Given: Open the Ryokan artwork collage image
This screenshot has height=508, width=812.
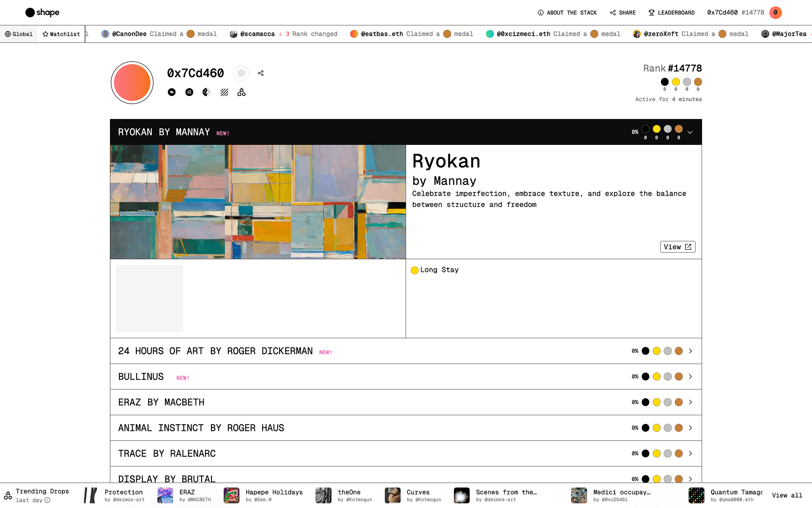Looking at the screenshot, I should 258,202.
